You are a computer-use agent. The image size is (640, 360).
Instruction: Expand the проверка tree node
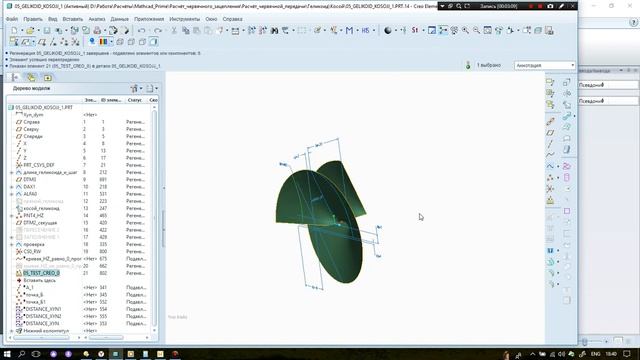(12, 244)
